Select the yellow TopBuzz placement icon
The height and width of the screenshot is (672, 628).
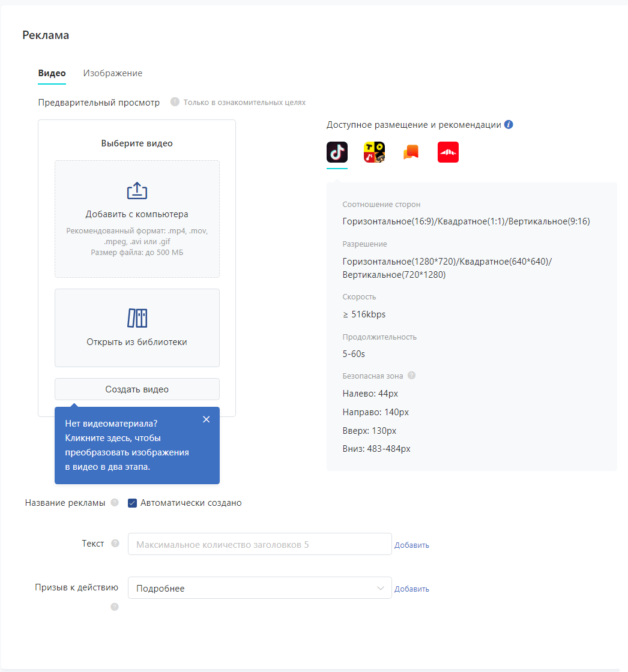pos(374,152)
